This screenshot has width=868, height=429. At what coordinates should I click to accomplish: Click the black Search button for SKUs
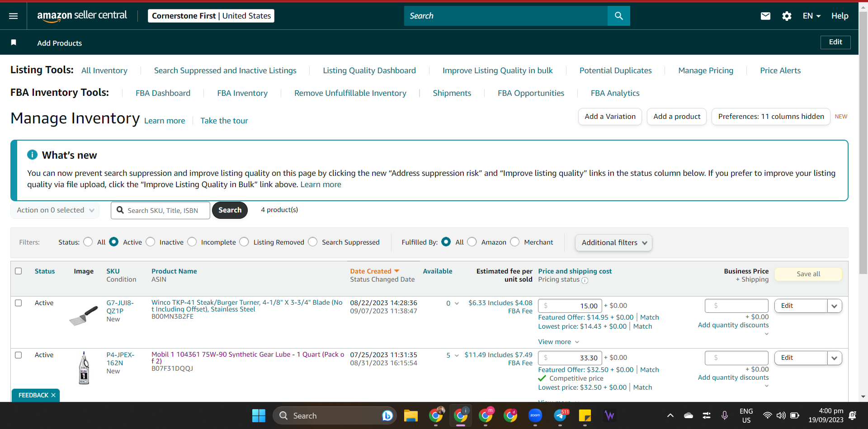coord(230,210)
